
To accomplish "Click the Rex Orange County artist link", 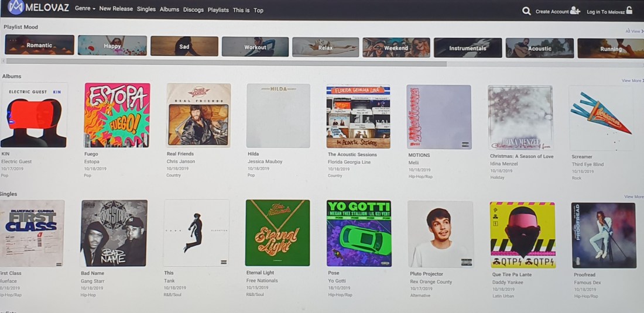I will (x=431, y=282).
